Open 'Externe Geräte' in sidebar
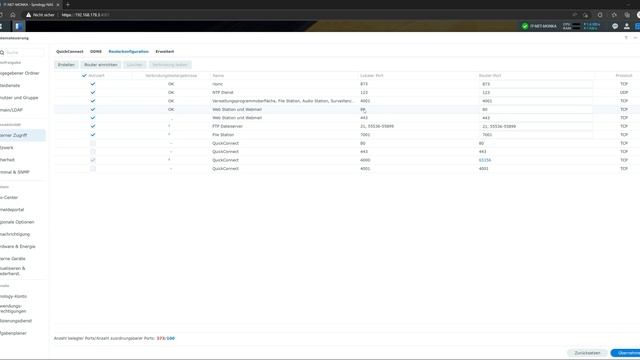The image size is (640, 360). (13, 258)
